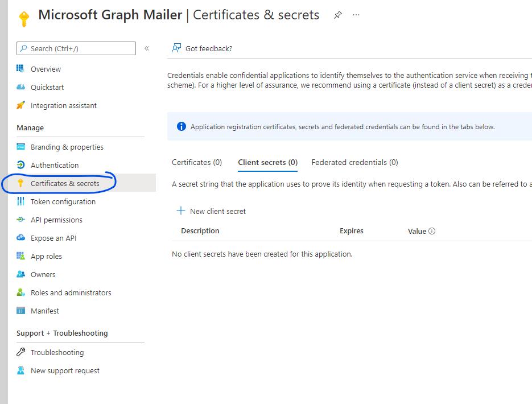The width and height of the screenshot is (532, 404).
Task: Open Troubleshooting under Support
Action: [x=57, y=352]
